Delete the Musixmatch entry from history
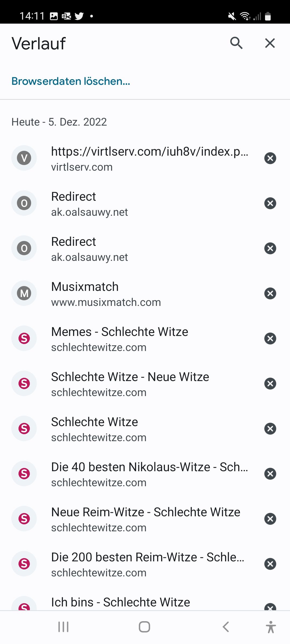 270,294
